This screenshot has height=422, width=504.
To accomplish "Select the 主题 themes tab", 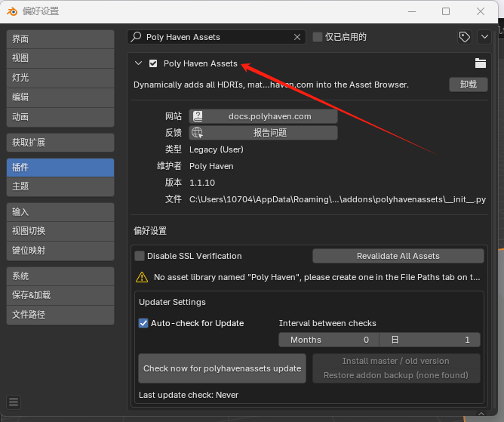I will [60, 186].
